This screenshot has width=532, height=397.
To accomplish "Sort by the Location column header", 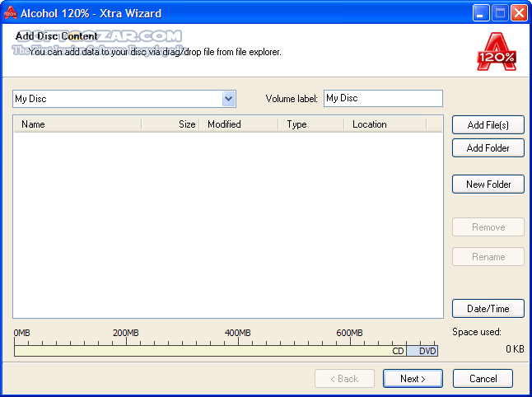I will 385,124.
